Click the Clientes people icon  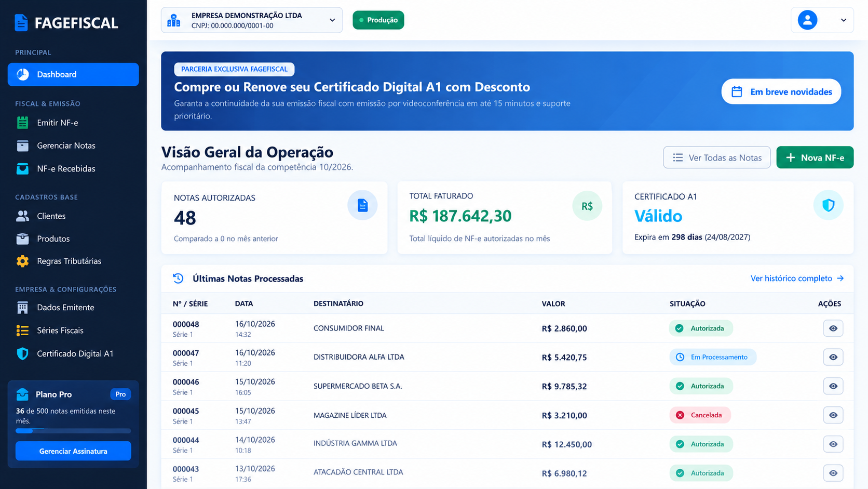[x=22, y=216]
